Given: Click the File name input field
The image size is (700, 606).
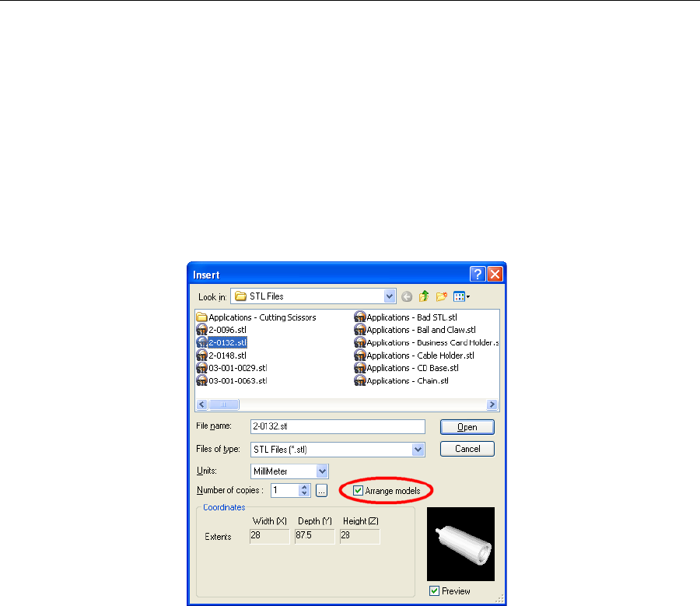Looking at the screenshot, I should [338, 426].
